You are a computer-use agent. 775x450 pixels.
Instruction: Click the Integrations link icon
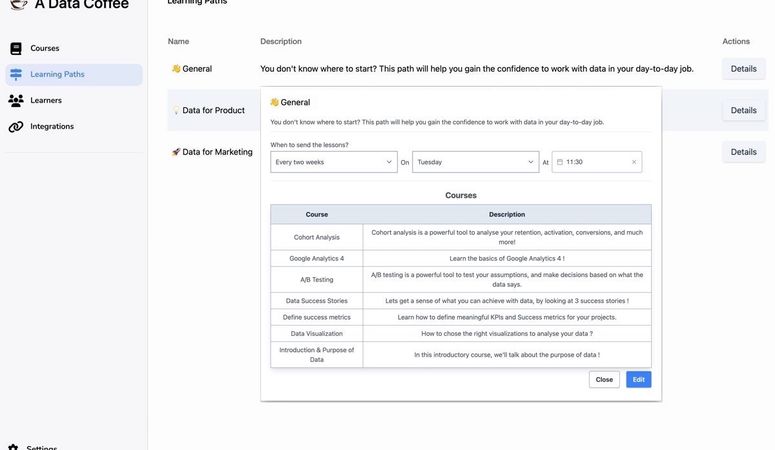point(16,127)
